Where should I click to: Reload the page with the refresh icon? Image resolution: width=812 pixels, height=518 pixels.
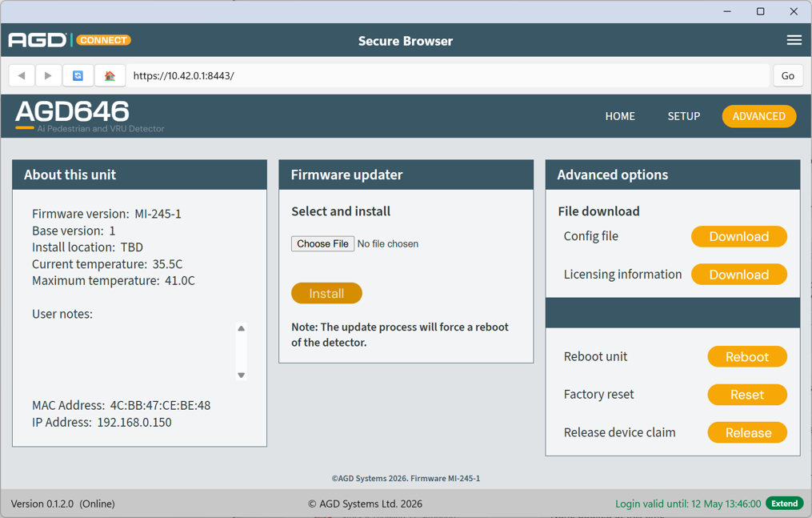[x=78, y=75]
